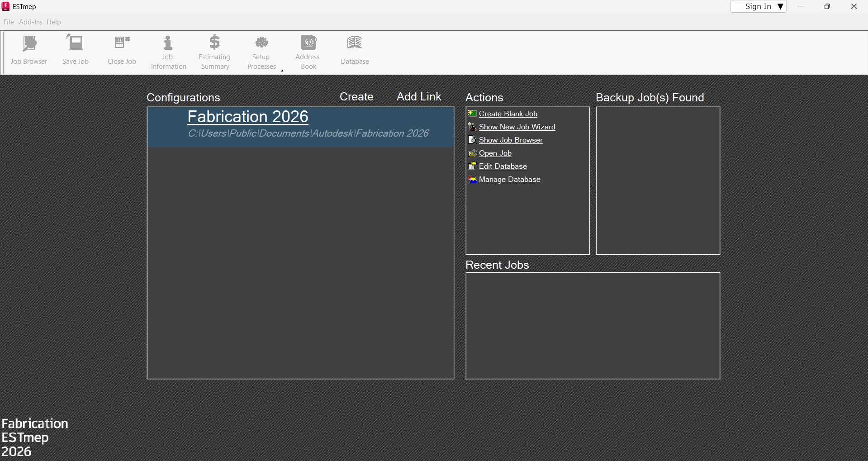Launch Show New Job Wizard
This screenshot has height=461, width=868.
517,127
